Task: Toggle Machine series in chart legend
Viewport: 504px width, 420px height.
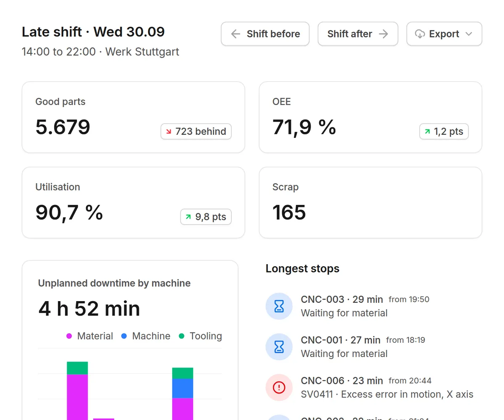Action: pyautogui.click(x=146, y=336)
